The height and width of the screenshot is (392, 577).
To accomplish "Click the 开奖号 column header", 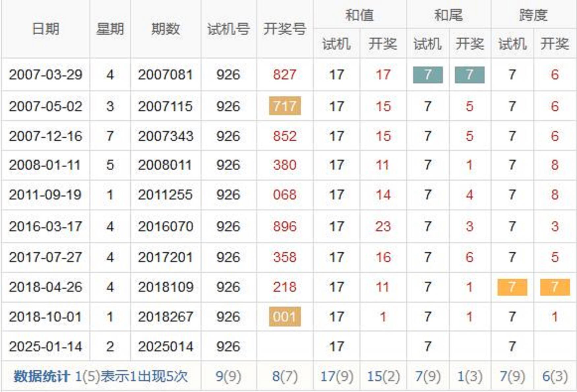I will [x=285, y=29].
